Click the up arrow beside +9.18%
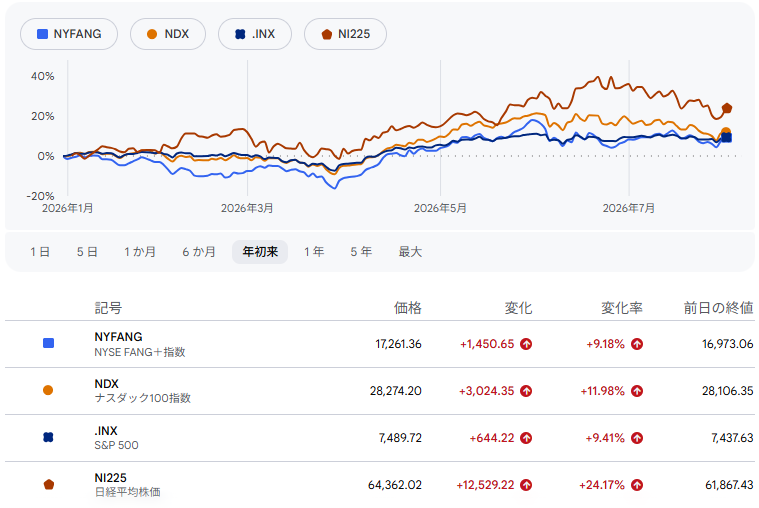The image size is (759, 508). point(637,344)
